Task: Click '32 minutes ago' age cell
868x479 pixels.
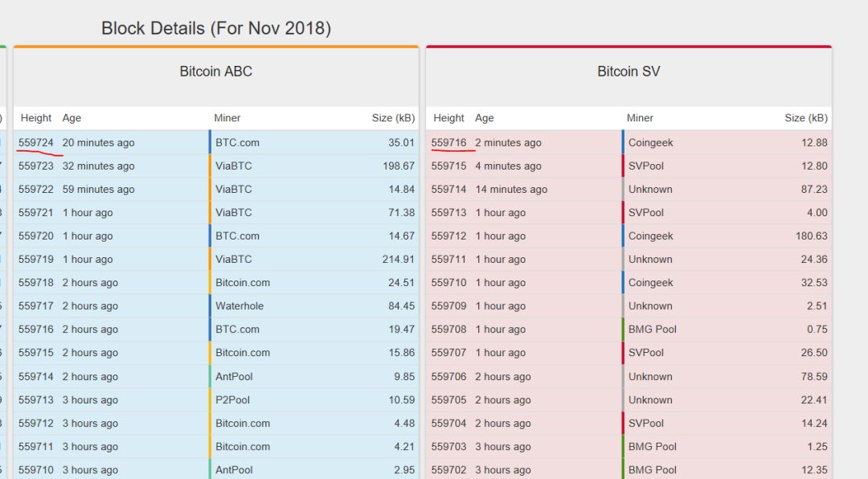Action: (99, 166)
